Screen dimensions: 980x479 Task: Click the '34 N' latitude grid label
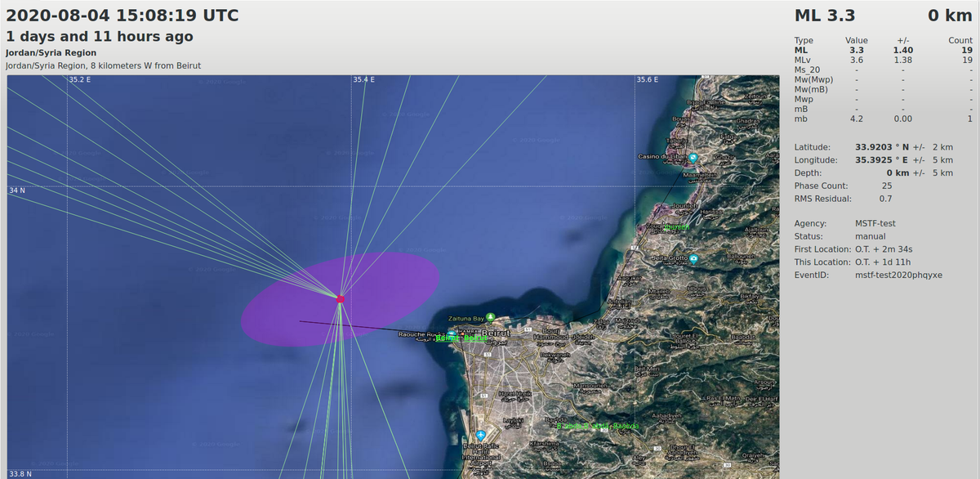pos(16,190)
